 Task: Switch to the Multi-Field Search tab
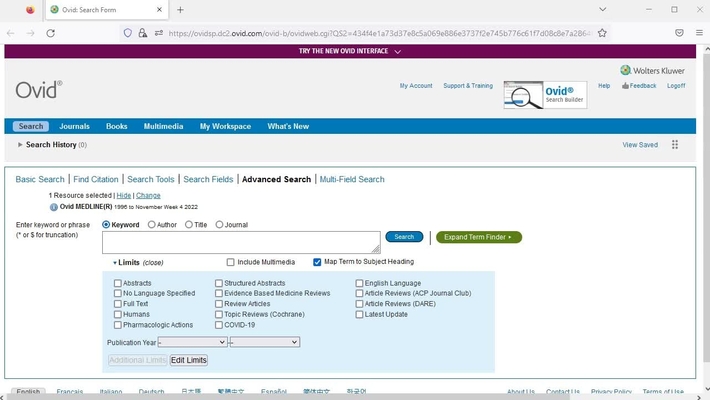click(x=352, y=179)
